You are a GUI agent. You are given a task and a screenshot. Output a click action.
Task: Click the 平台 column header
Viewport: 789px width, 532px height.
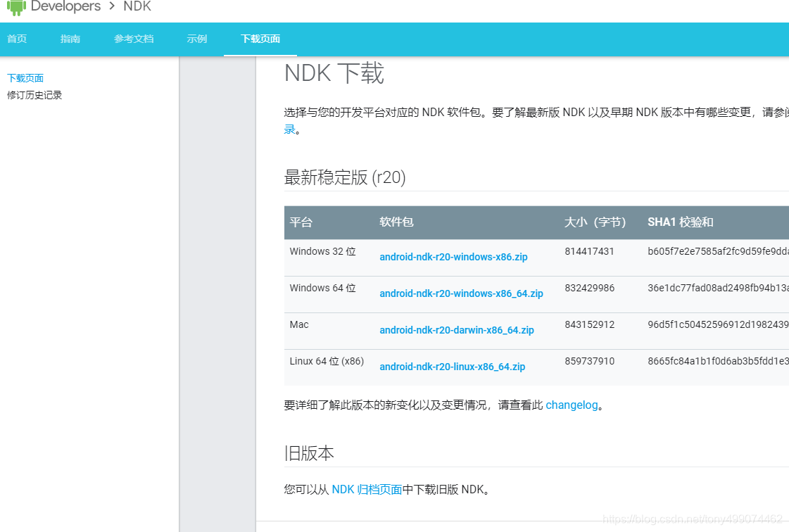(301, 222)
